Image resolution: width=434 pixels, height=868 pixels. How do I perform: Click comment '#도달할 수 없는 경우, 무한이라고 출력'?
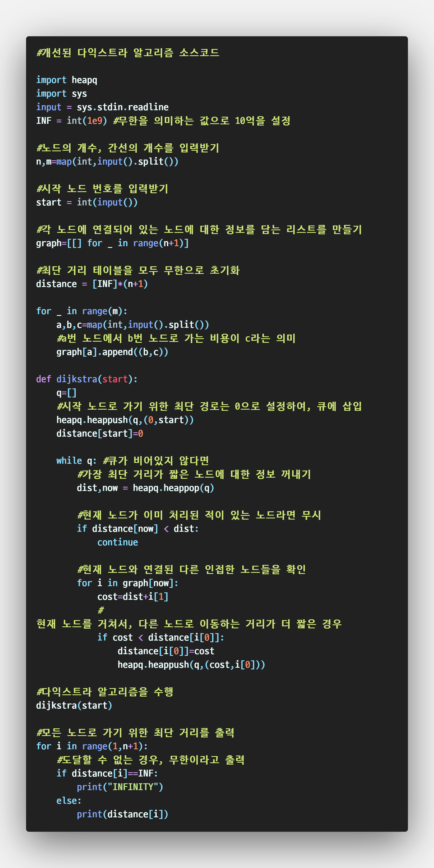point(151,760)
